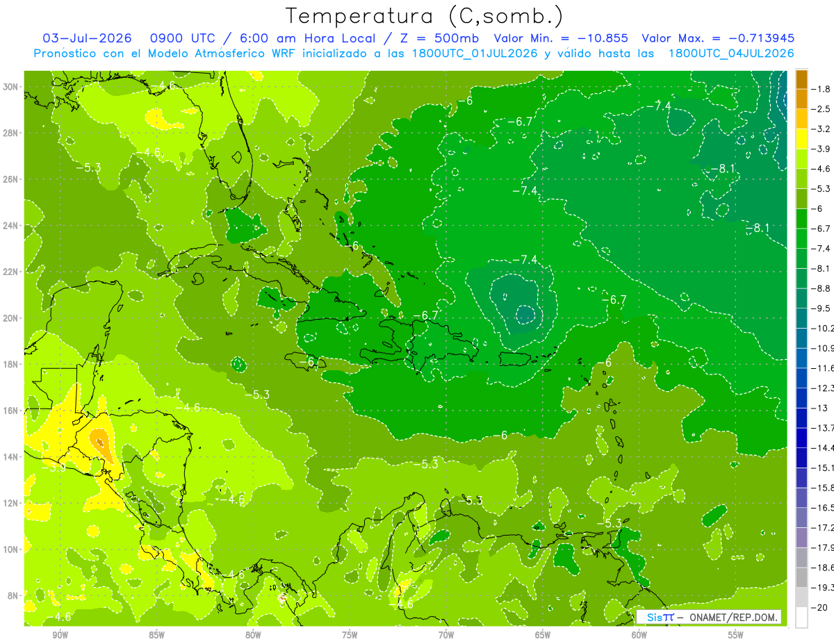Pick the gray swatch between -18.6 and -19.3
The width and height of the screenshot is (834, 644).
point(801,578)
